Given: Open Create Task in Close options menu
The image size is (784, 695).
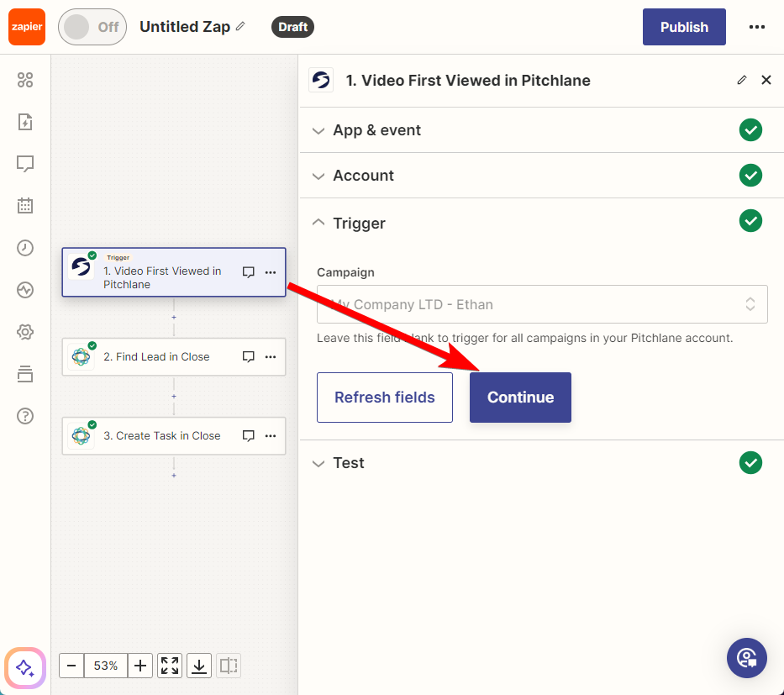Looking at the screenshot, I should coord(271,436).
